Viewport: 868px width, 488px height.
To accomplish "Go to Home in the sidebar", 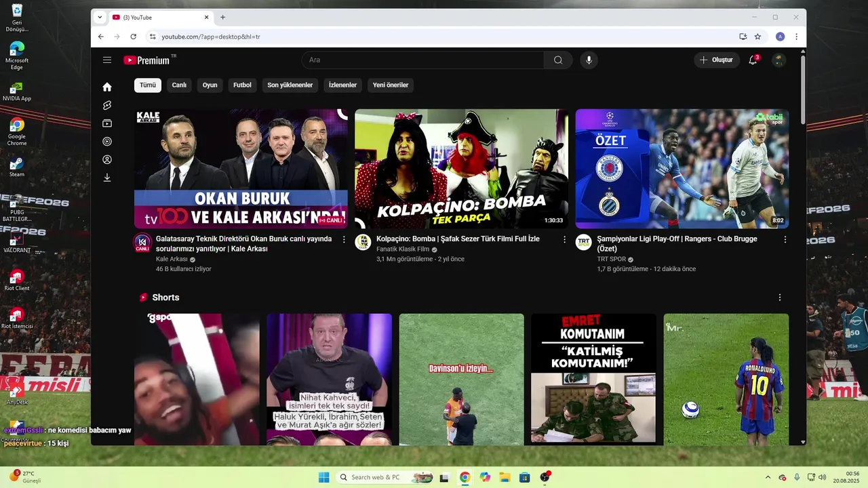I will [107, 87].
